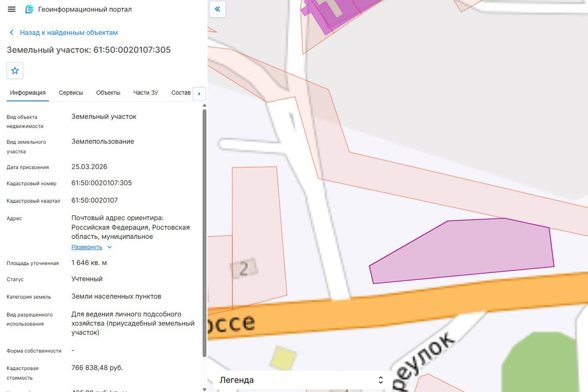Click the Для ведения личного подсобного хозяйства text

[x=133, y=323]
